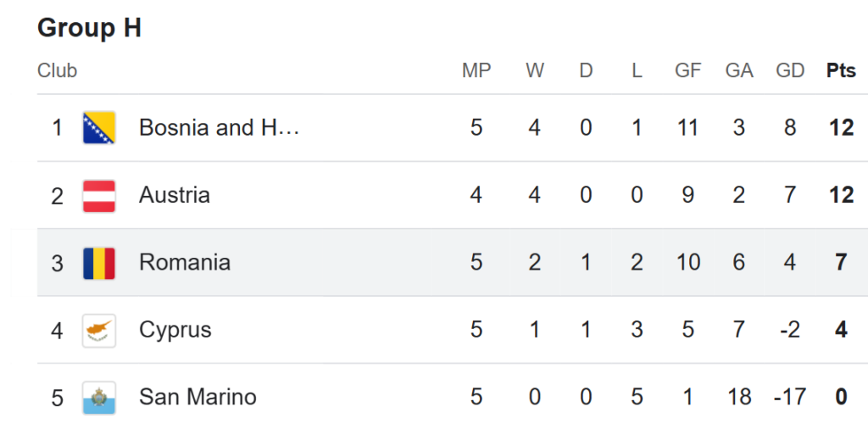
Task: Click the GA column header
Action: tap(739, 70)
